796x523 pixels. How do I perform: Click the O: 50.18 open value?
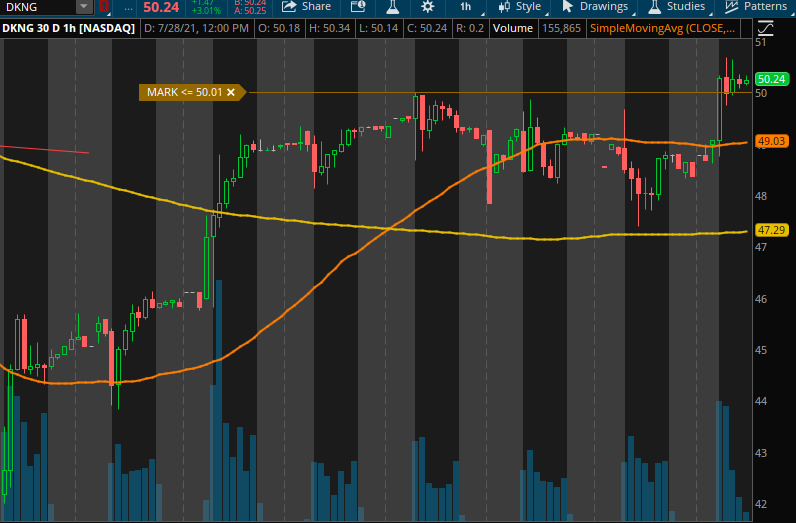coord(279,28)
